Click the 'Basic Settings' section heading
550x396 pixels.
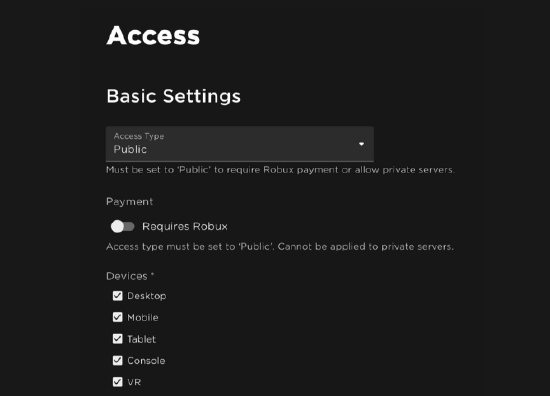[x=174, y=96]
